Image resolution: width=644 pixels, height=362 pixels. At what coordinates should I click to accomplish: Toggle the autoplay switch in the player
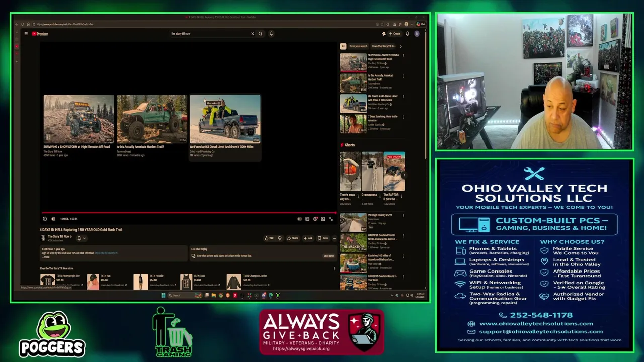[300, 219]
